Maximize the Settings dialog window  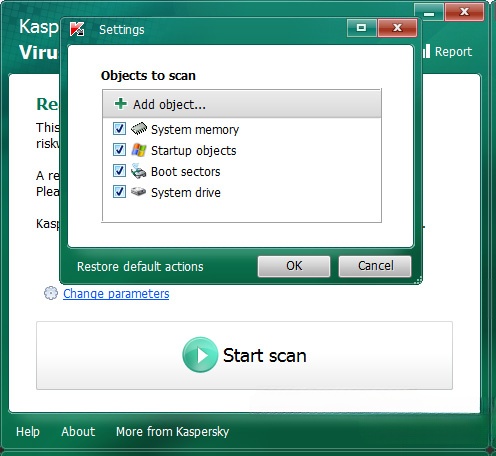[362, 28]
